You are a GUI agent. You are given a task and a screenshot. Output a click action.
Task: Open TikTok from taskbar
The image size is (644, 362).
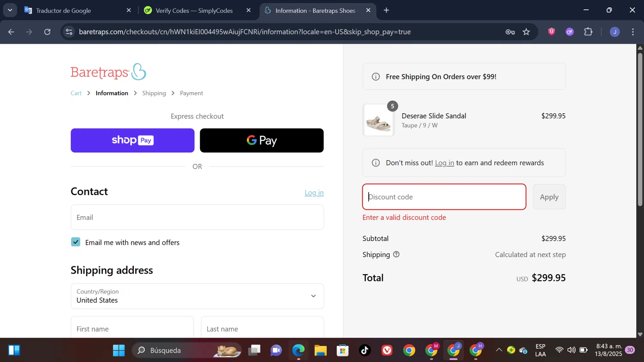pos(365,350)
